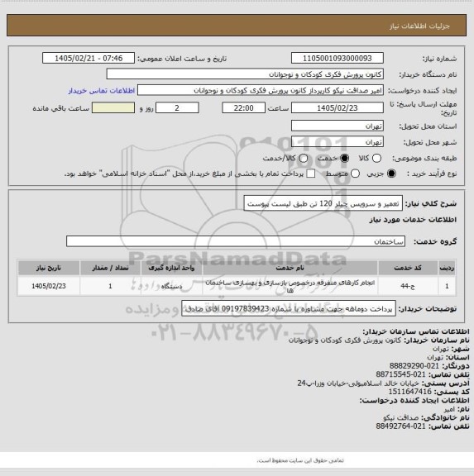Click the اطلاعات خدمات مورد نیاز section heading
474x476 pixels.
[413, 220]
